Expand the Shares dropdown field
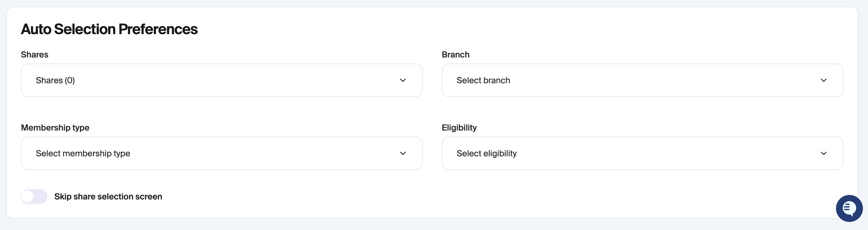 tap(221, 80)
